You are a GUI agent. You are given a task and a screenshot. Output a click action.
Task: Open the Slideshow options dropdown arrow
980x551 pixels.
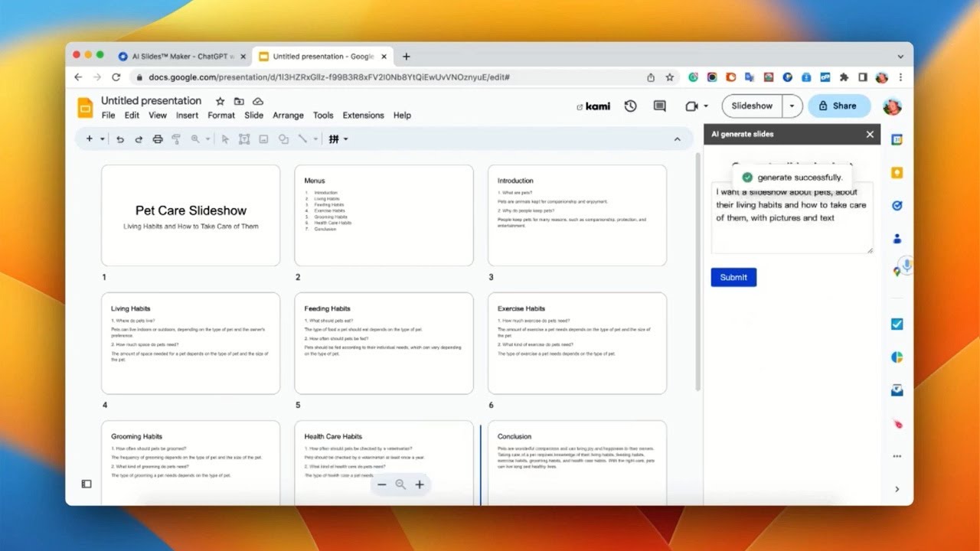(792, 106)
